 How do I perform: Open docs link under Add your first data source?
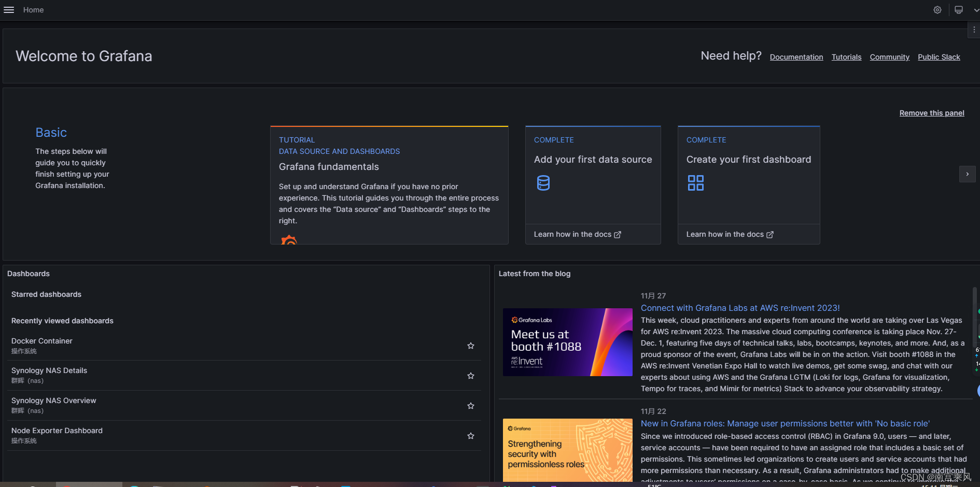[x=577, y=234]
